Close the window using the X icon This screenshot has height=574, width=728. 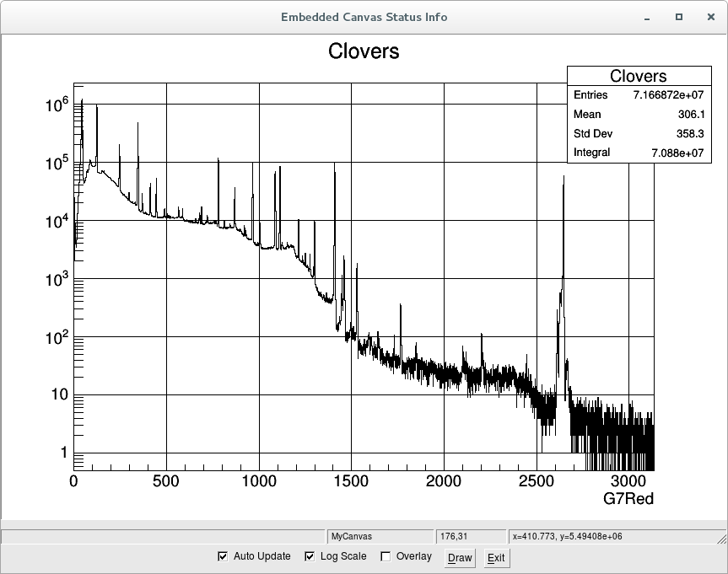tap(709, 17)
